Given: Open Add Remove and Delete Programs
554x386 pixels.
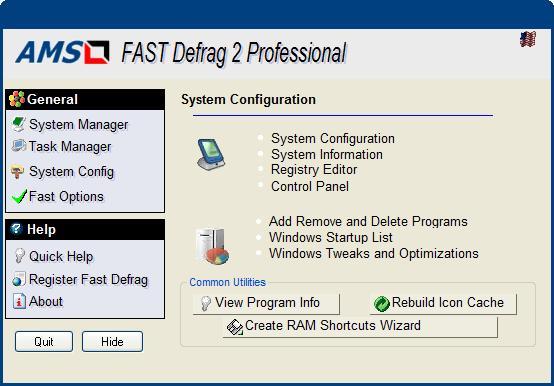Looking at the screenshot, I should pyautogui.click(x=368, y=221).
